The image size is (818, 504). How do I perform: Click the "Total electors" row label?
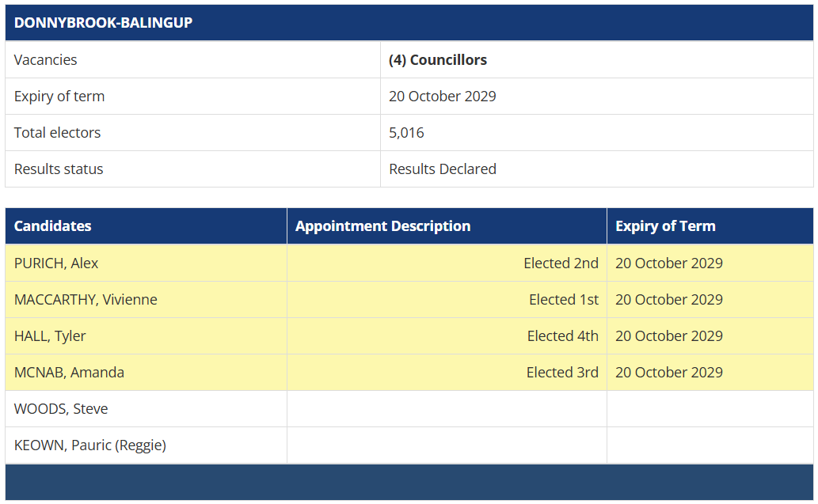(57, 133)
